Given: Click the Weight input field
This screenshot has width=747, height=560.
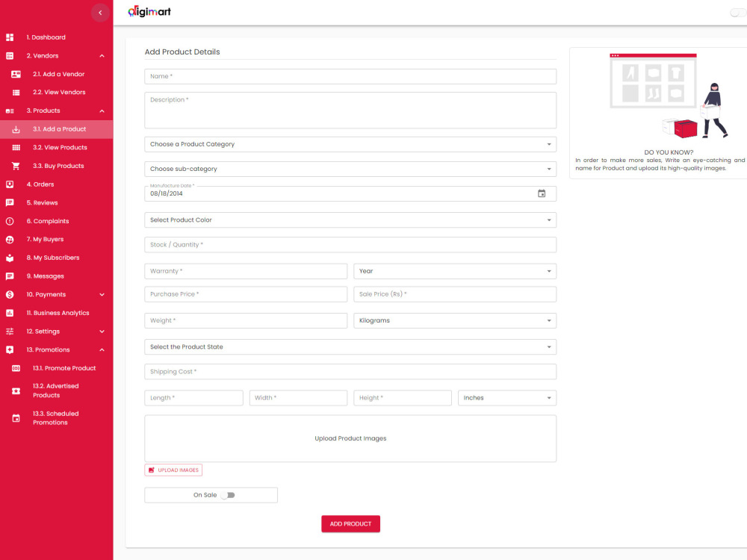Looking at the screenshot, I should point(246,320).
